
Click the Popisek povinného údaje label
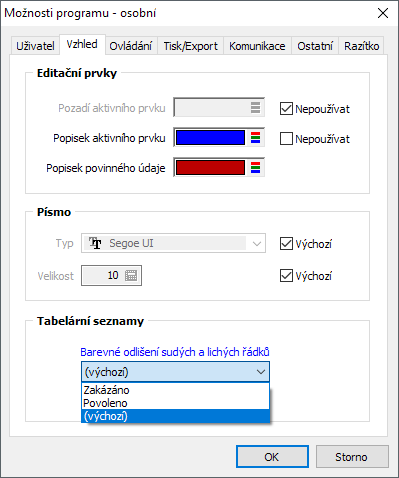click(106, 168)
